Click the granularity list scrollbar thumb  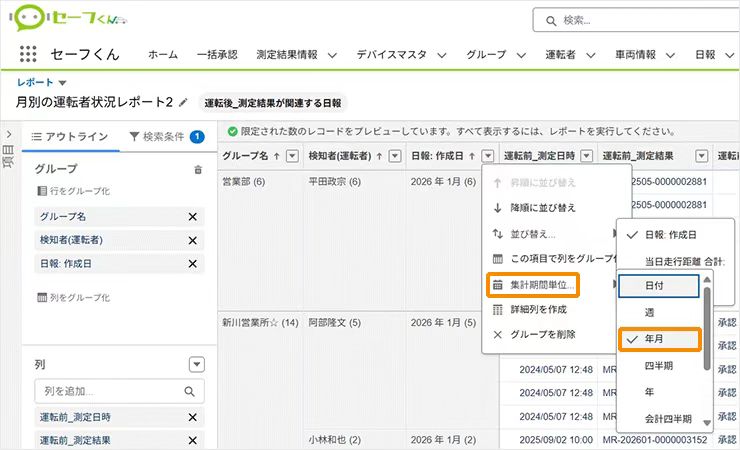(707, 328)
